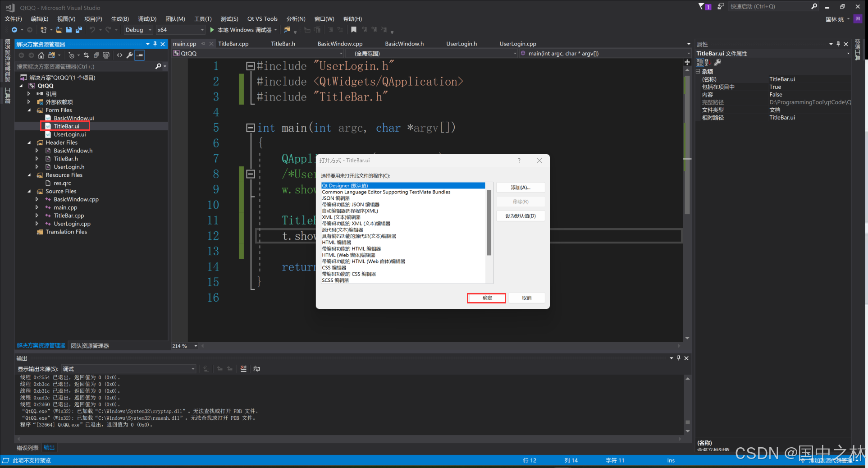The width and height of the screenshot is (868, 468).
Task: Click the Find in Files toolbar icon
Action: [x=287, y=30]
